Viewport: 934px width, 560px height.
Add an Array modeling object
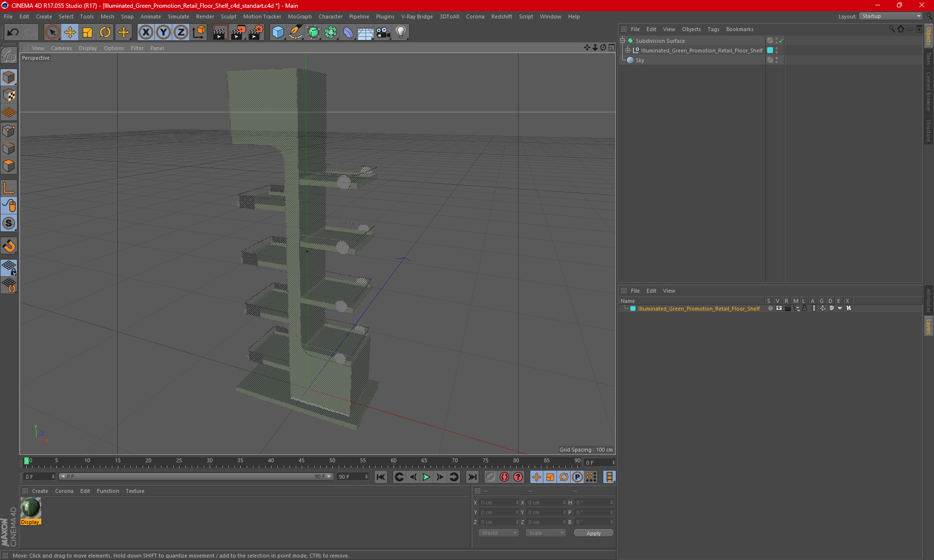point(331,32)
